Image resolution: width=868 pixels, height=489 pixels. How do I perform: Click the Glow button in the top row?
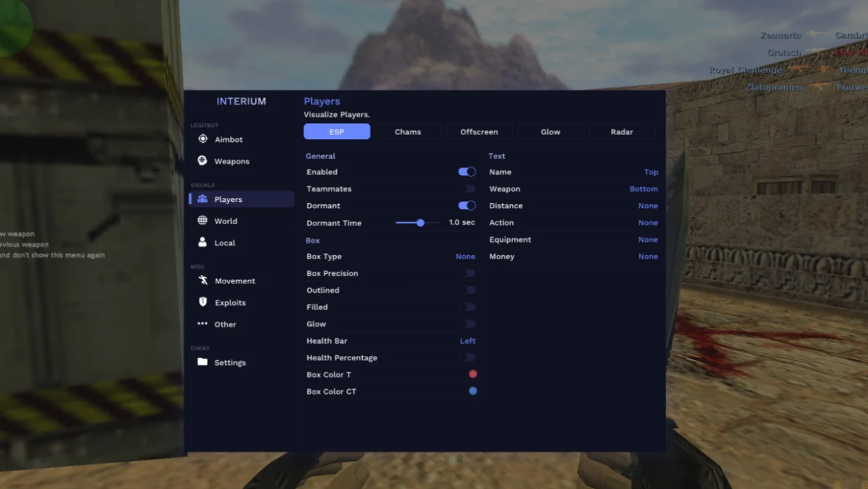[550, 132]
